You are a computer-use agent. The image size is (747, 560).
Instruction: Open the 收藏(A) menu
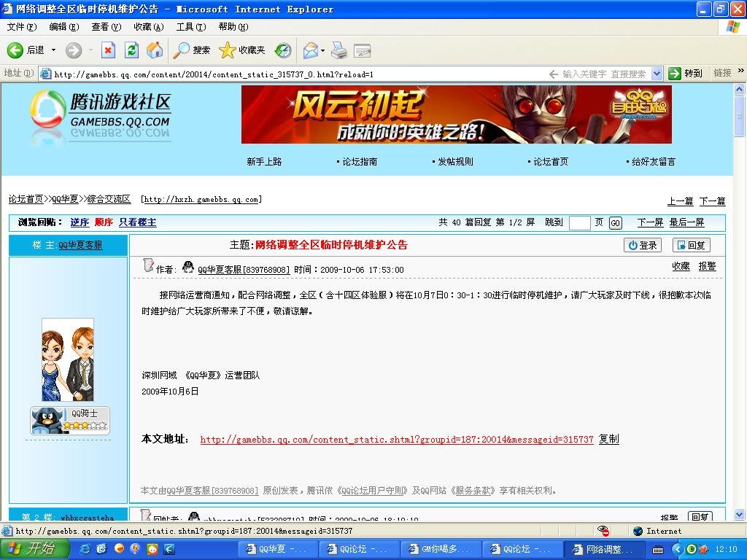coord(149,27)
